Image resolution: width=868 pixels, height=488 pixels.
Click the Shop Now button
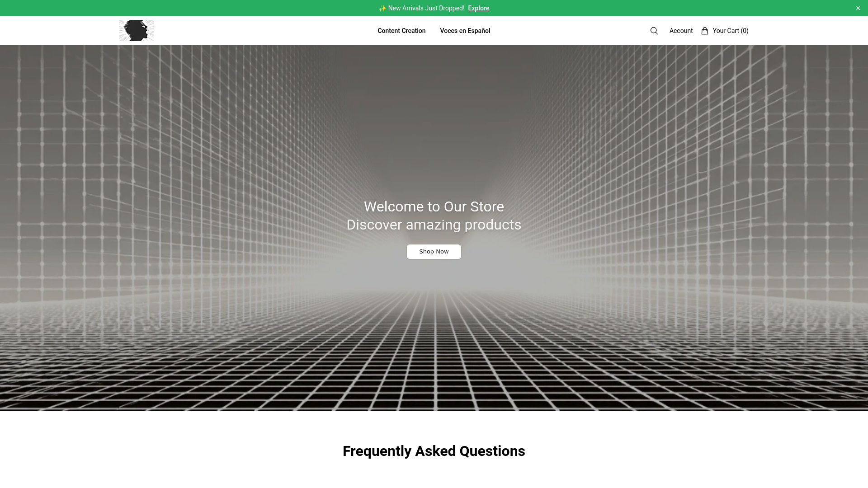coord(434,252)
